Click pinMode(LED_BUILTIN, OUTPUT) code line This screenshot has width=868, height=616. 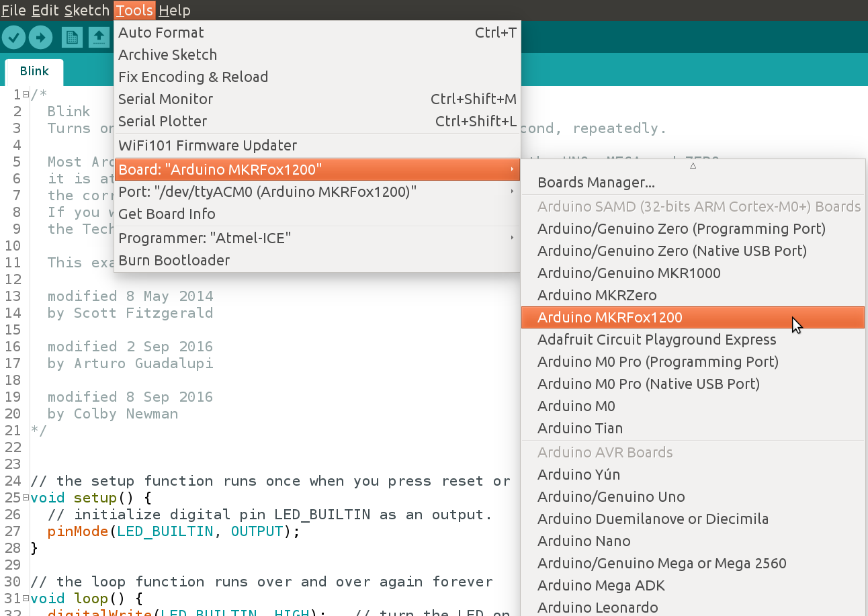pos(173,531)
